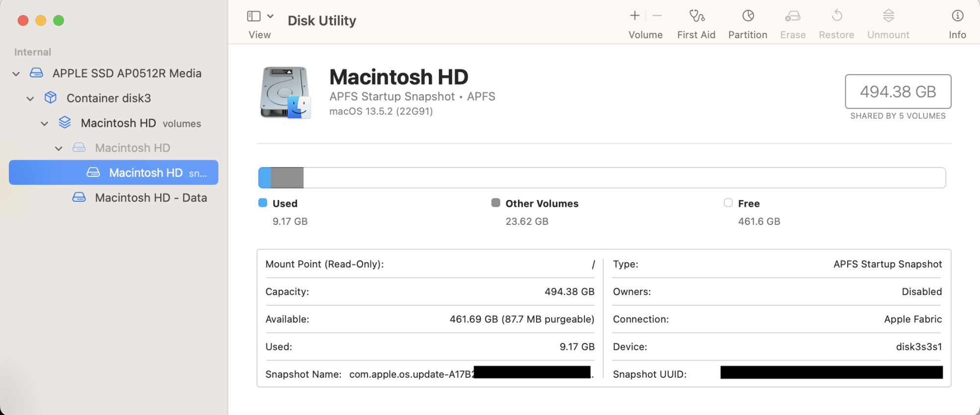Click the 'Apple Fabric' connection value
The height and width of the screenshot is (415, 980).
pyautogui.click(x=913, y=319)
